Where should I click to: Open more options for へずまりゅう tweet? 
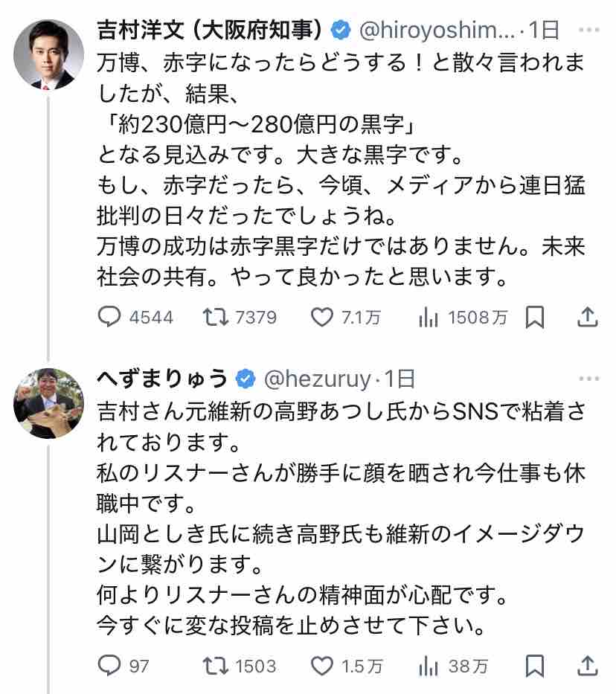589,379
